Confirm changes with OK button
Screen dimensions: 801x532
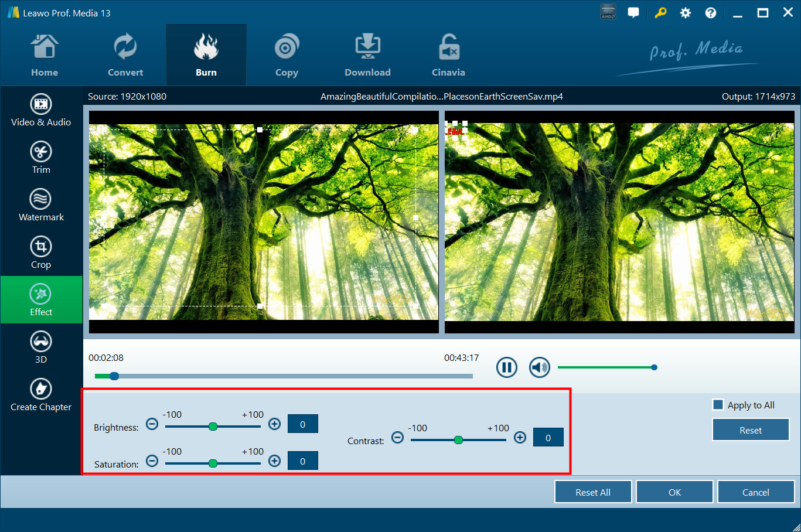pyautogui.click(x=674, y=492)
